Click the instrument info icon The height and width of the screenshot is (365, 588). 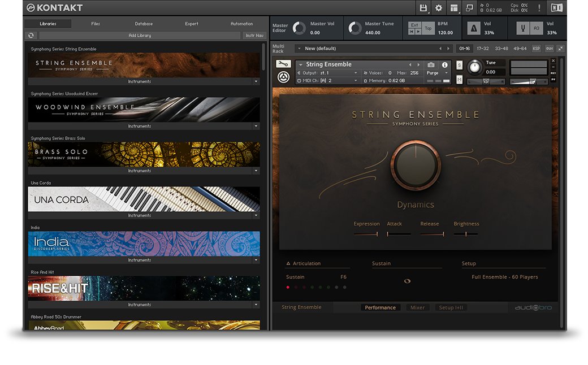coord(444,65)
